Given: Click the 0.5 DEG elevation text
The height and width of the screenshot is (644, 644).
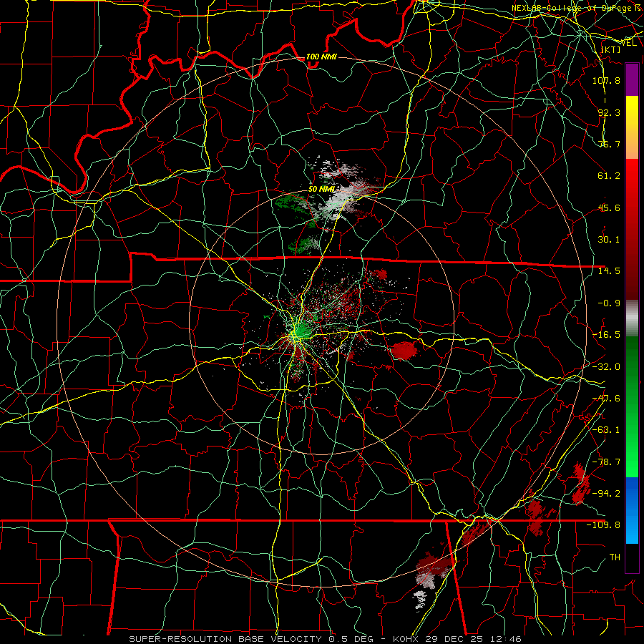Looking at the screenshot, I should point(351,639).
